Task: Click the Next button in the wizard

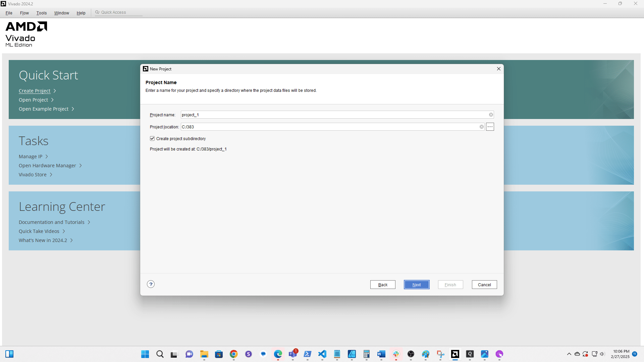Action: (x=416, y=284)
